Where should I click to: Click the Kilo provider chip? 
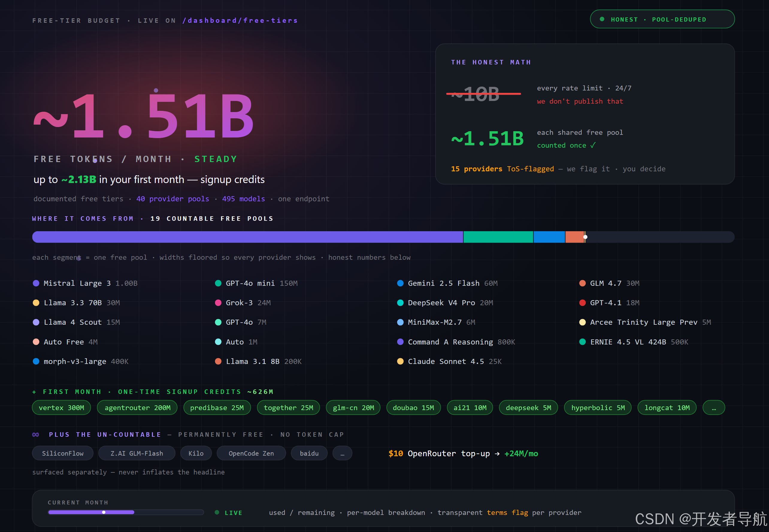point(196,453)
